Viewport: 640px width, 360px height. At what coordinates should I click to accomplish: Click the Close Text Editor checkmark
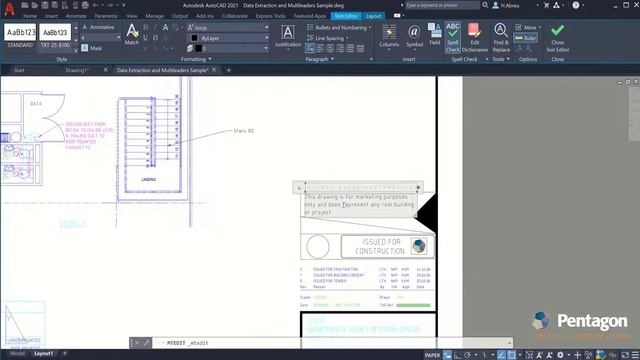click(x=558, y=38)
